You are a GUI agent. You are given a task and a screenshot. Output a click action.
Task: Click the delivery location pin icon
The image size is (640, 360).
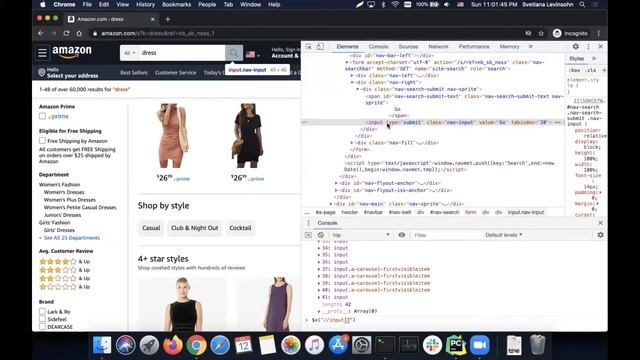coord(42,73)
